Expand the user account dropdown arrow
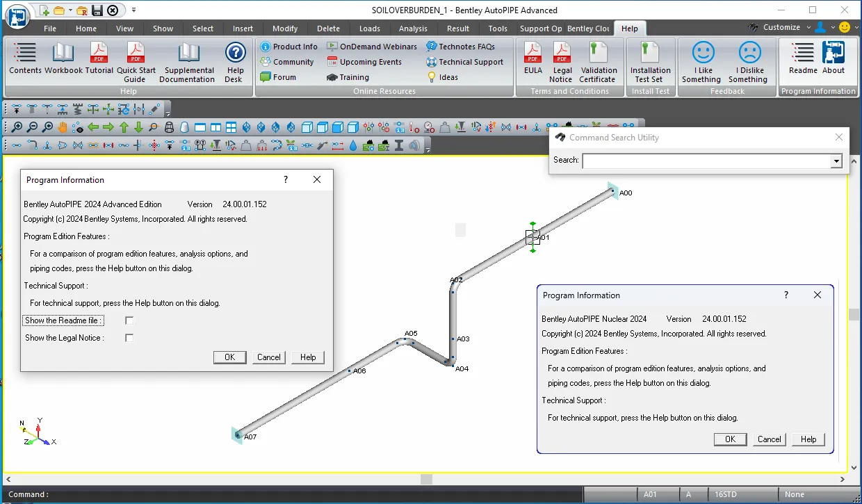The width and height of the screenshot is (862, 504). [832, 27]
